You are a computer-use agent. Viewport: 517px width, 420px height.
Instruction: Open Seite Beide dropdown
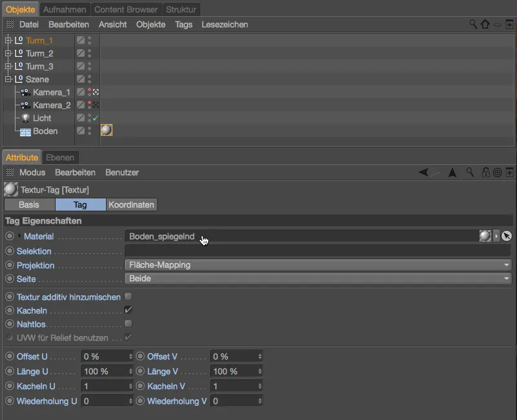(x=318, y=278)
